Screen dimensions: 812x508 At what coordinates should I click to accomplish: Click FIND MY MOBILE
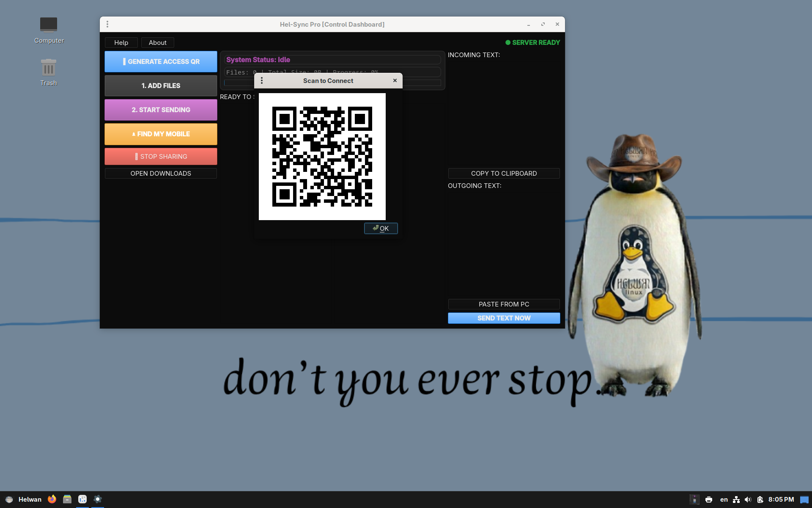161,134
